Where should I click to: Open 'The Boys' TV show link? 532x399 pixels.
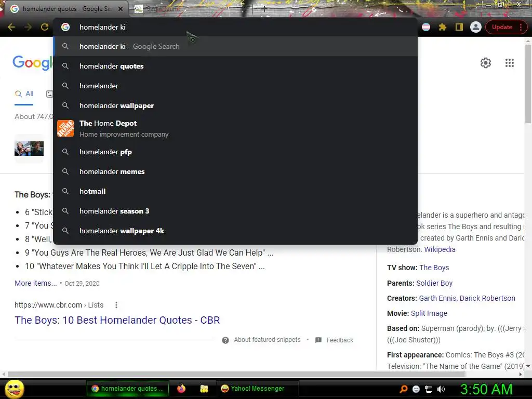[434, 268]
